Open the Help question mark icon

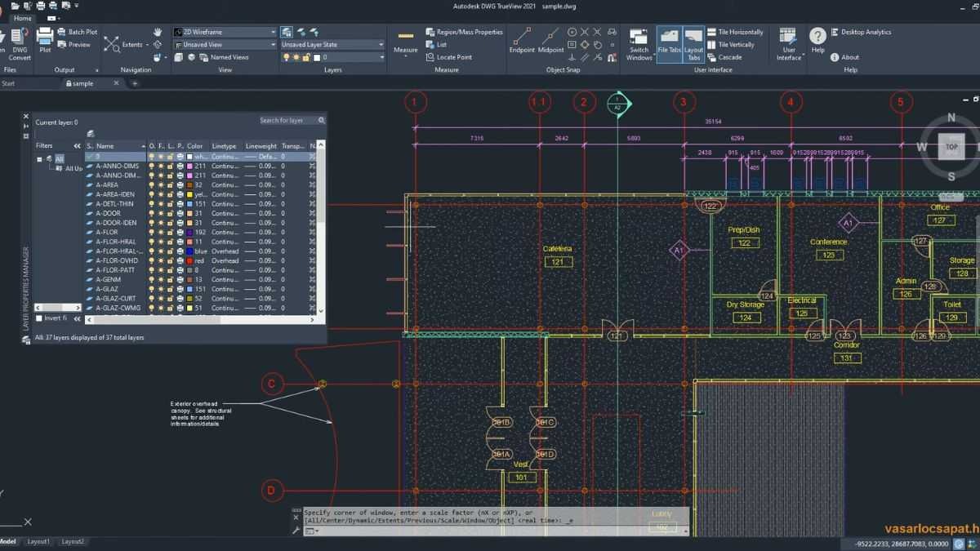817,37
